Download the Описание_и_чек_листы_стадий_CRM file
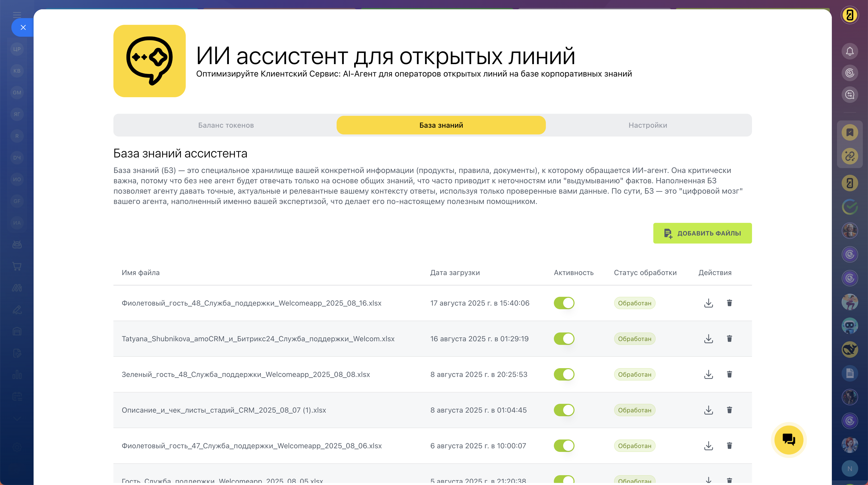This screenshot has width=868, height=485. (x=708, y=410)
